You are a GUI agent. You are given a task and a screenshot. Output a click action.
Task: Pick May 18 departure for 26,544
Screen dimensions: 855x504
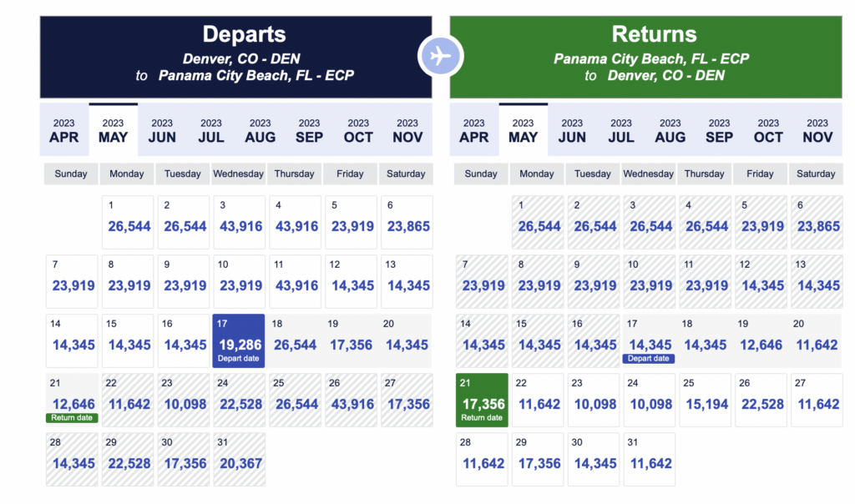click(295, 340)
